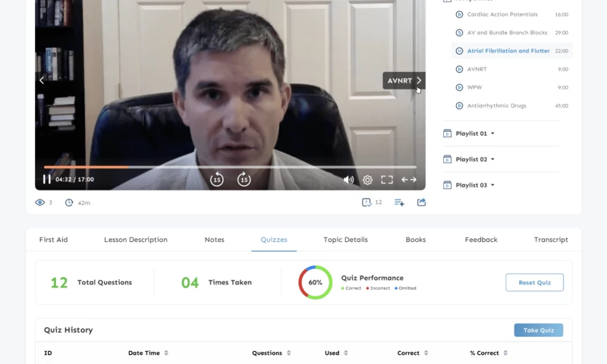Toggle theater width arrows icon
This screenshot has width=607, height=364.
[x=409, y=180]
